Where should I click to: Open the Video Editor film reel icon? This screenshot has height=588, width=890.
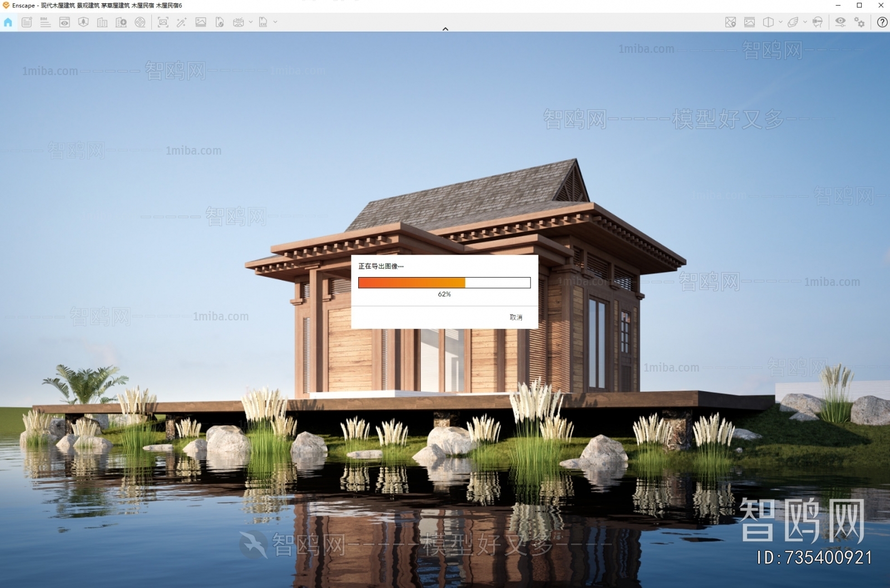[x=141, y=22]
